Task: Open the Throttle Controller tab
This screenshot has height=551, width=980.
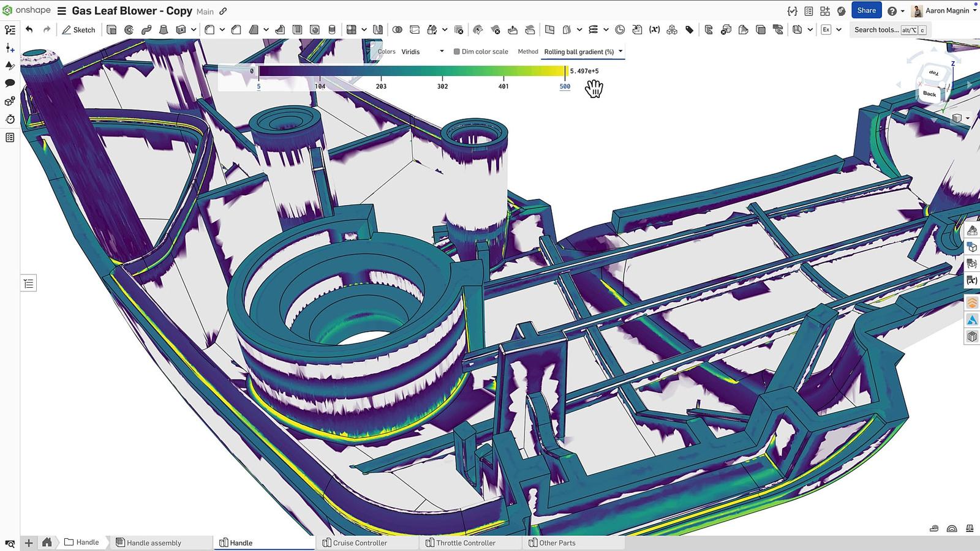Action: tap(469, 542)
